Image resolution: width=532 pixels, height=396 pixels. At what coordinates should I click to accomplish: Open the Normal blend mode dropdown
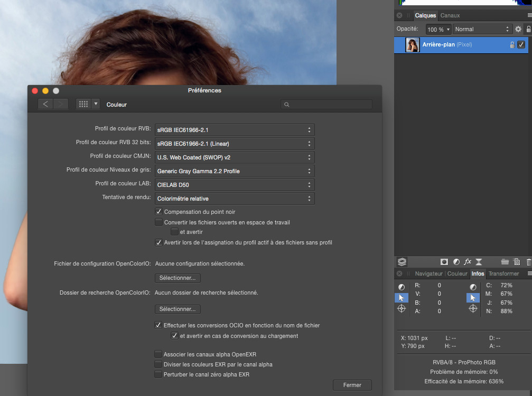point(482,29)
